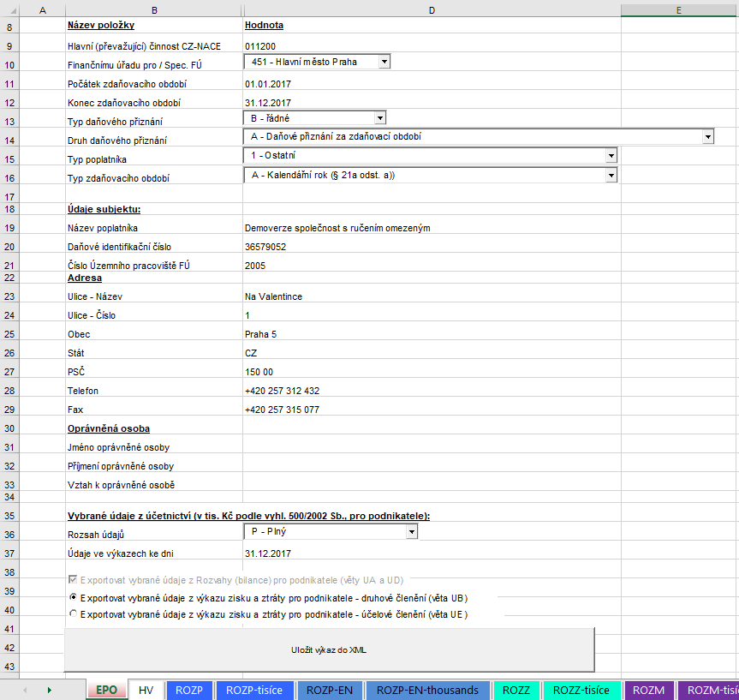
Task: Tick the Rozvaha bilance export checkbox
Action: (x=73, y=579)
